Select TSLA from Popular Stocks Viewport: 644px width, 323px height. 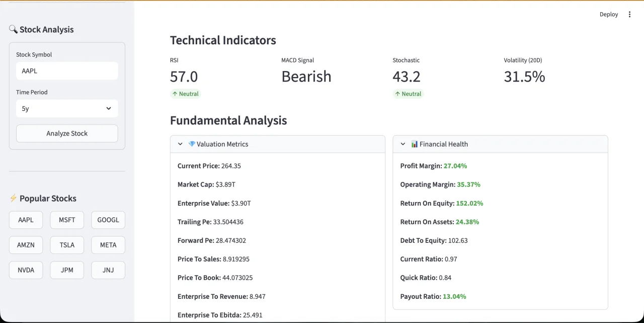tap(67, 245)
